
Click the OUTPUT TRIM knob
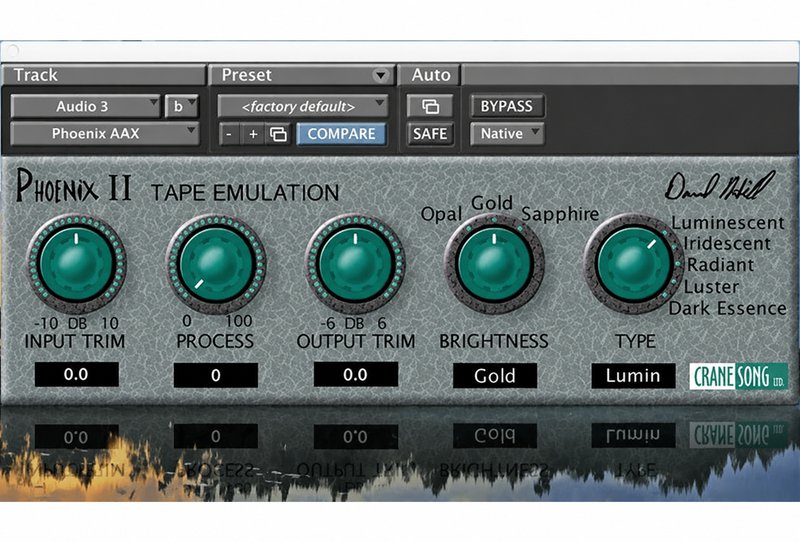356,263
